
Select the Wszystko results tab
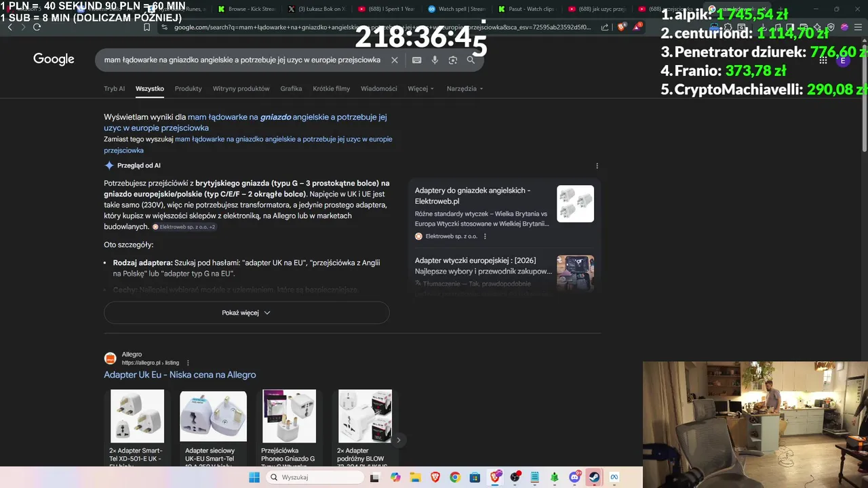coord(150,89)
